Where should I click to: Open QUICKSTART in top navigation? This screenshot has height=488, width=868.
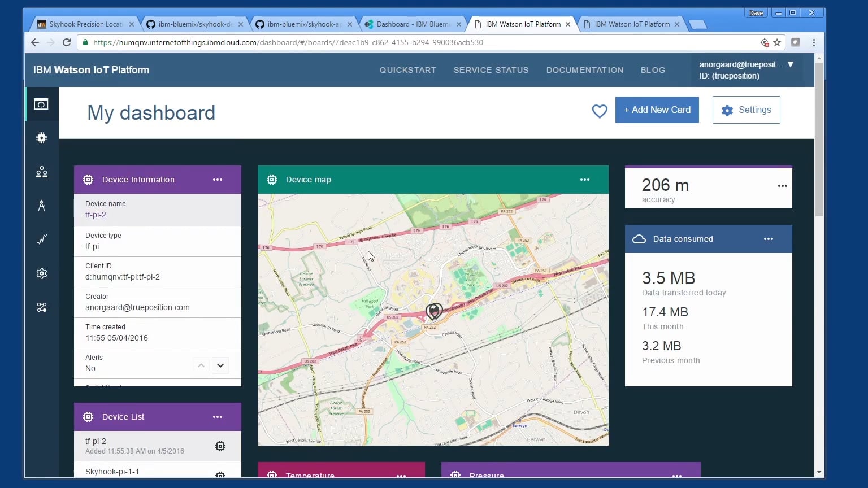pyautogui.click(x=408, y=70)
